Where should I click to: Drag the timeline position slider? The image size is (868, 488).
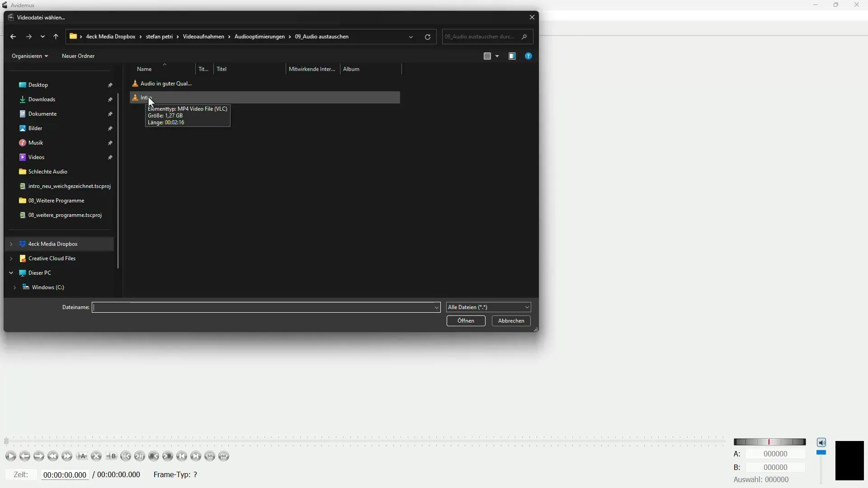[x=5, y=441]
